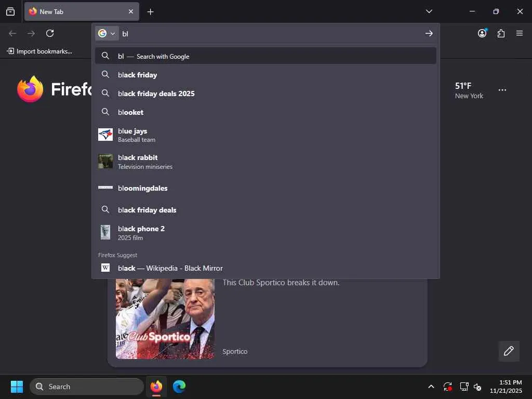
Task: Show hidden system tray icons chevron
Action: coord(431,387)
